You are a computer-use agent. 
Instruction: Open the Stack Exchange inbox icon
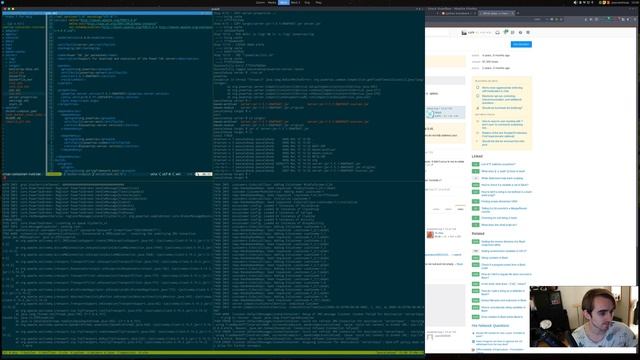[497, 32]
